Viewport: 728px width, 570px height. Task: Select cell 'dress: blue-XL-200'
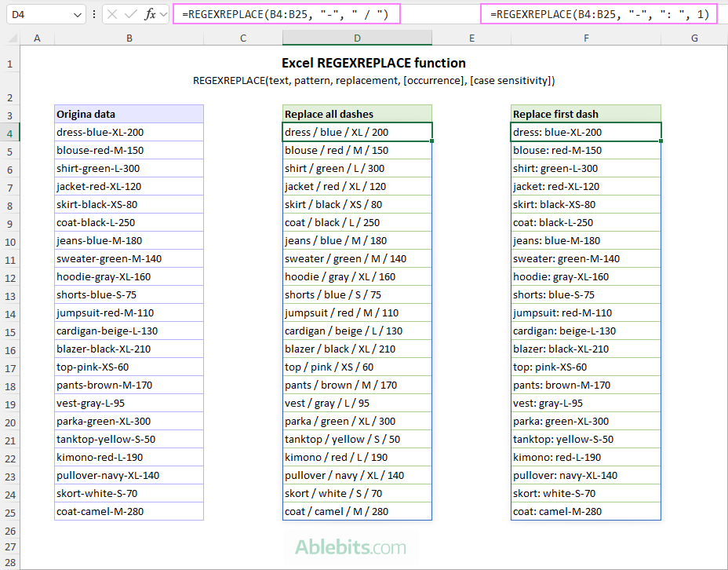click(586, 132)
